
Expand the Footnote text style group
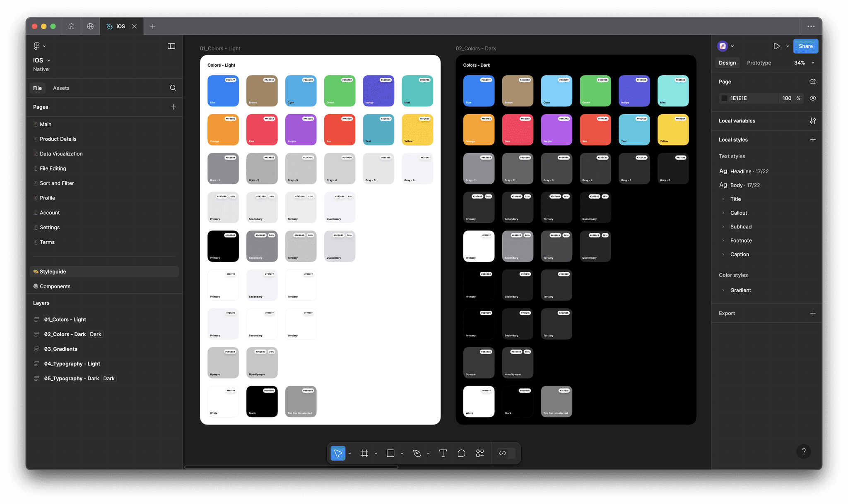coord(723,240)
